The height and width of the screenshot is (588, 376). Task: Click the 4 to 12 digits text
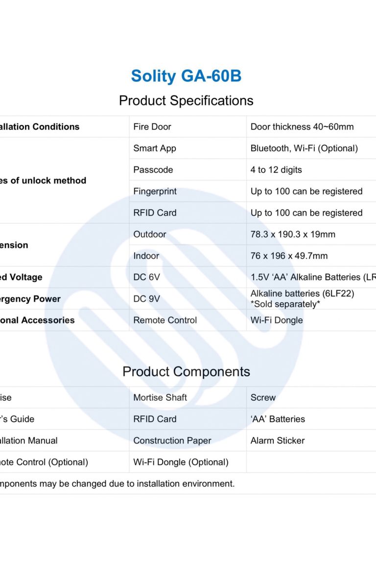pyautogui.click(x=276, y=170)
